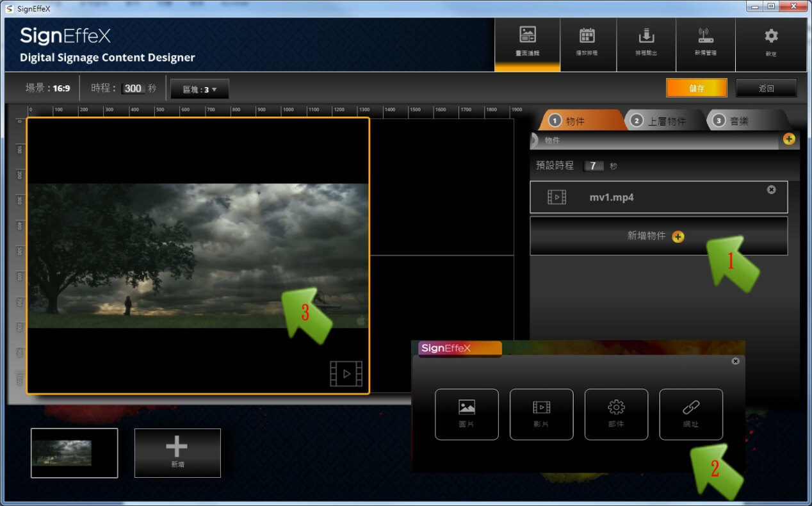This screenshot has width=812, height=506.
Task: Collapse the 物件 panel header arrow
Action: pos(535,140)
